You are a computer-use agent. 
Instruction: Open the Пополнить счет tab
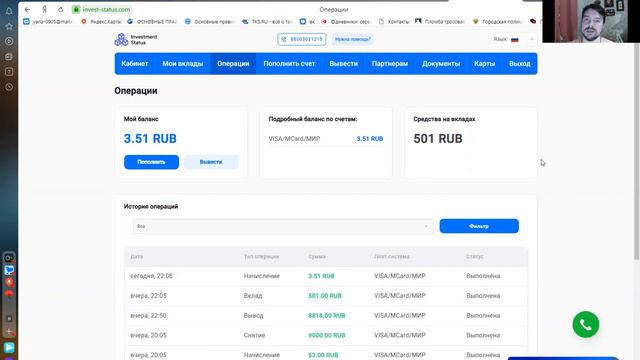(x=289, y=64)
